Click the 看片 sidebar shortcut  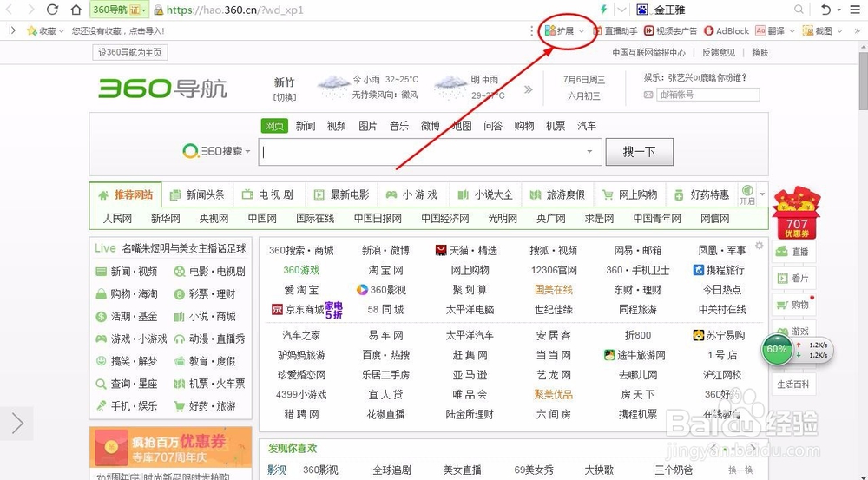(793, 278)
